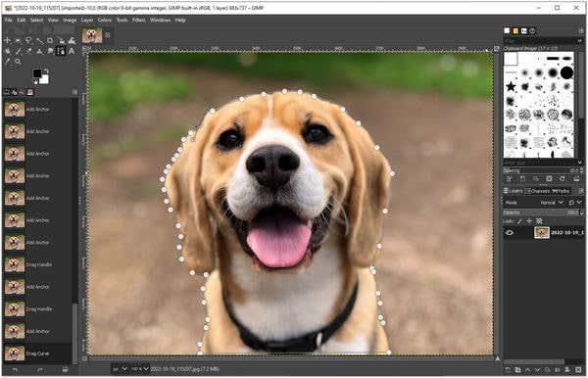Toggle Quick Mask below the left ruler
Screen dimensions: 588x378
point(84,358)
